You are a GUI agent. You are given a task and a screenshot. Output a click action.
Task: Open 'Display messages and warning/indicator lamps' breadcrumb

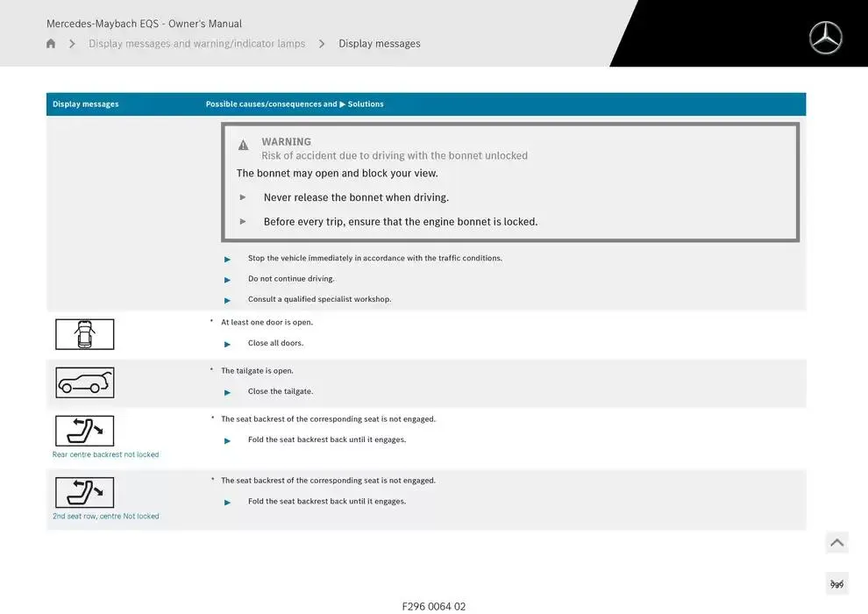point(196,44)
